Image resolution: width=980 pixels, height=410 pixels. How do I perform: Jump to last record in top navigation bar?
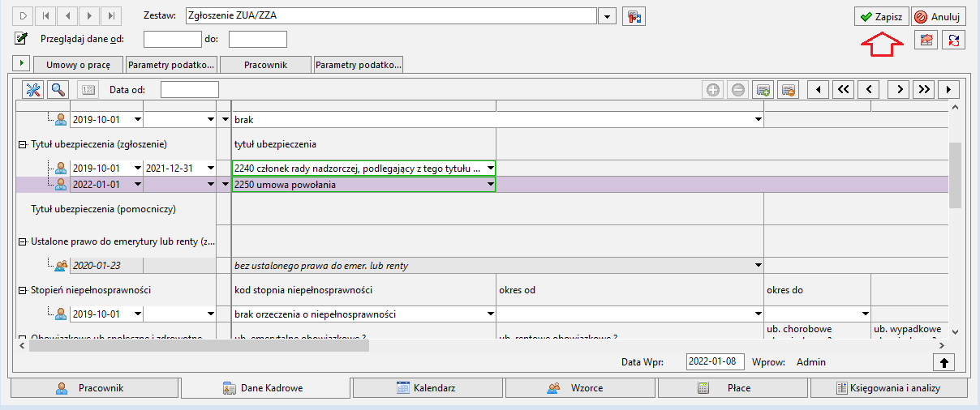(x=111, y=15)
